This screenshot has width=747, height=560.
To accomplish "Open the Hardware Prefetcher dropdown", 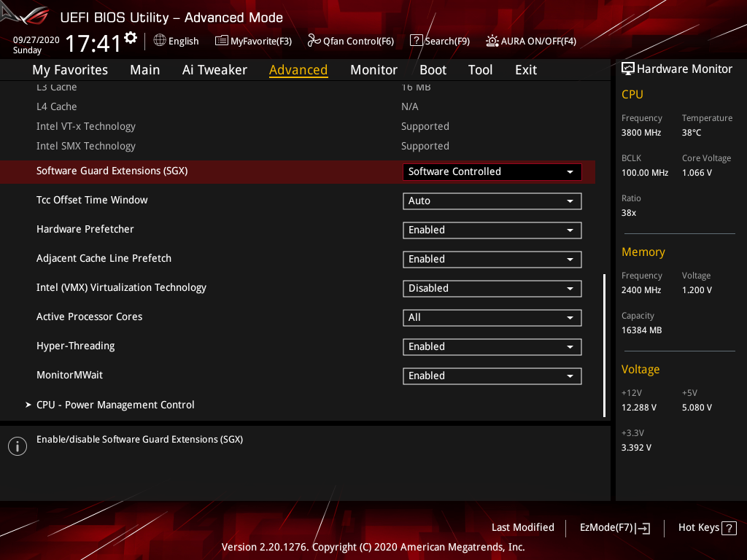I will (492, 230).
